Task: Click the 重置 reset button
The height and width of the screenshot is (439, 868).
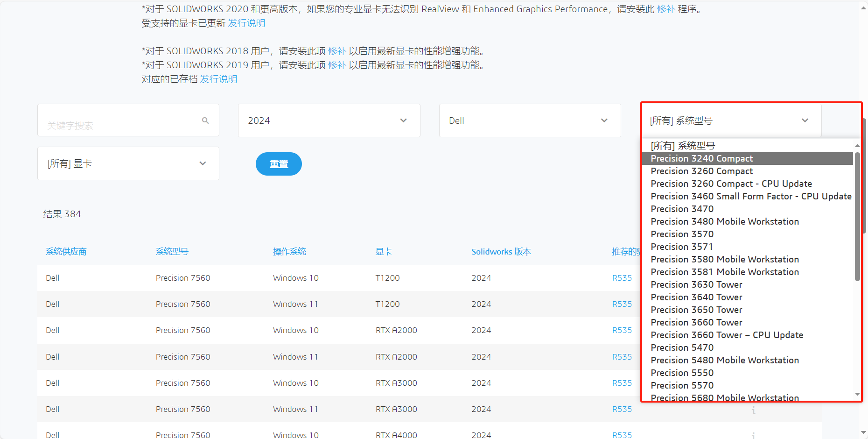Action: click(279, 163)
